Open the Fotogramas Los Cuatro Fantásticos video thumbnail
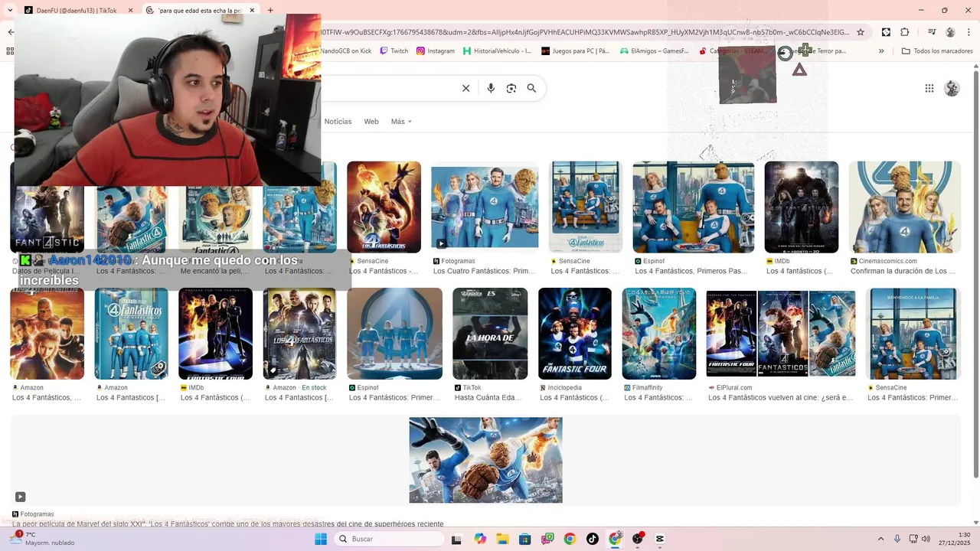This screenshot has height=551, width=980. point(485,207)
